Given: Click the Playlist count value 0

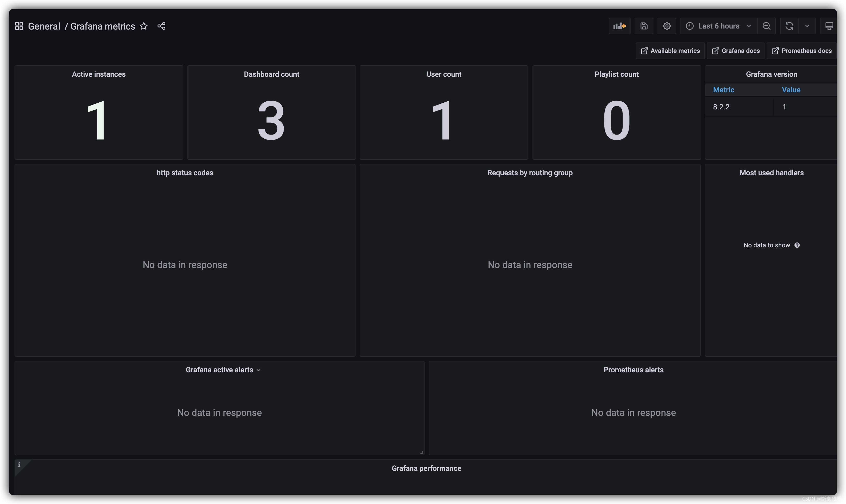Looking at the screenshot, I should pyautogui.click(x=617, y=121).
